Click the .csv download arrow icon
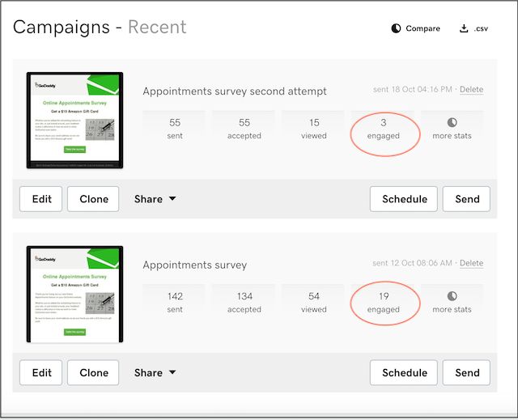The width and height of the screenshot is (518, 420). click(x=464, y=28)
